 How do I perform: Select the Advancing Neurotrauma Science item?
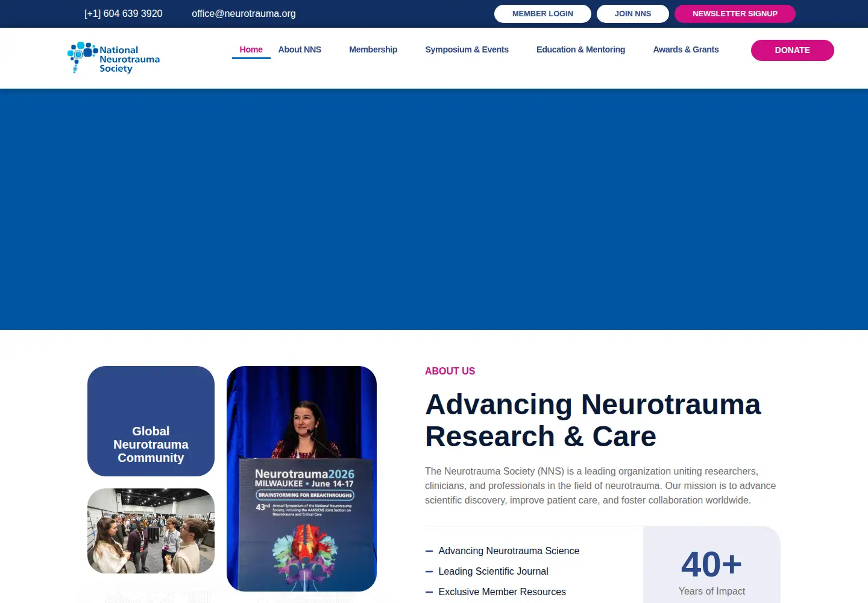click(x=502, y=551)
